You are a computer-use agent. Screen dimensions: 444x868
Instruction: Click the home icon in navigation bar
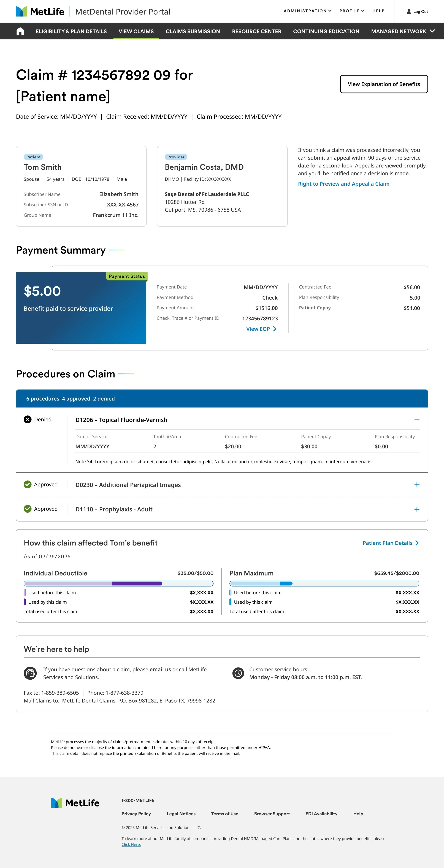coord(20,31)
